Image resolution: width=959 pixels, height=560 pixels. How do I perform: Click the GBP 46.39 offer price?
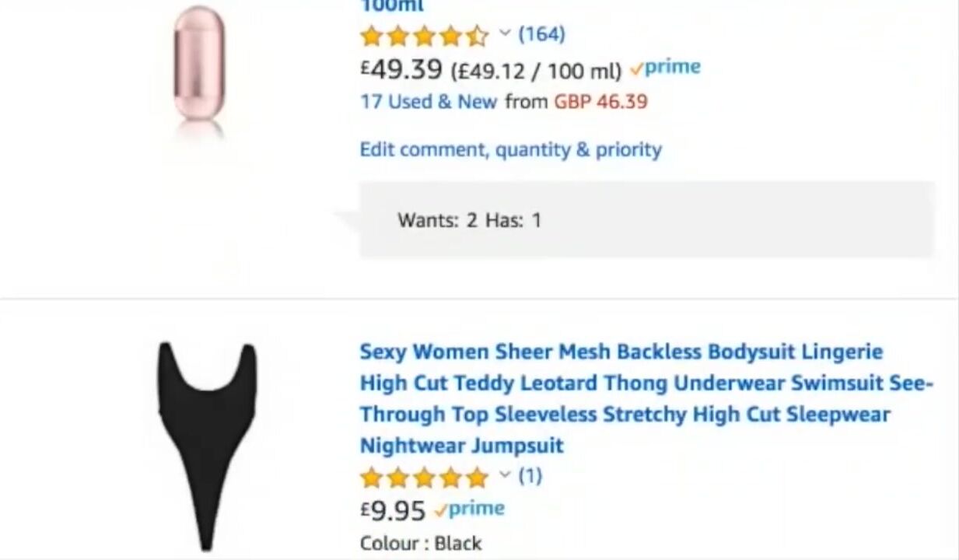(600, 102)
